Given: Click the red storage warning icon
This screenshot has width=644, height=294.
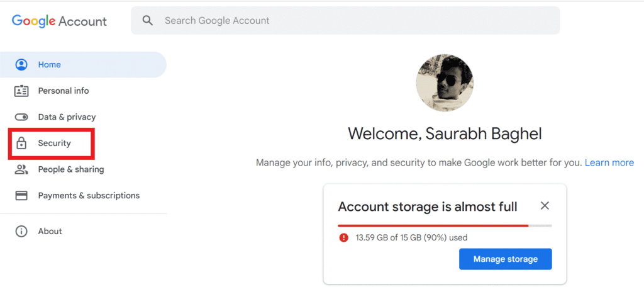Looking at the screenshot, I should tap(344, 238).
